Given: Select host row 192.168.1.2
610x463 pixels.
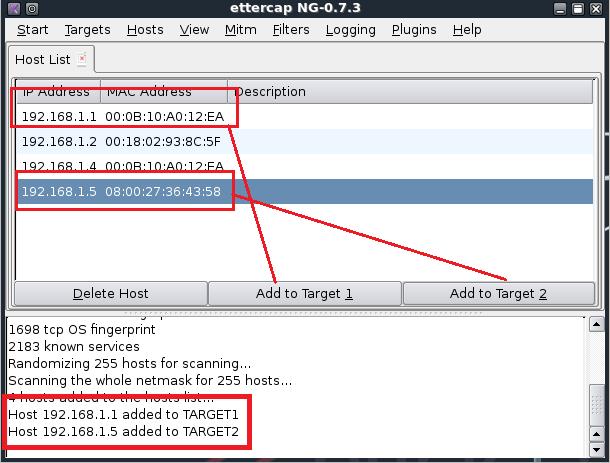Looking at the screenshot, I should pyautogui.click(x=305, y=142).
